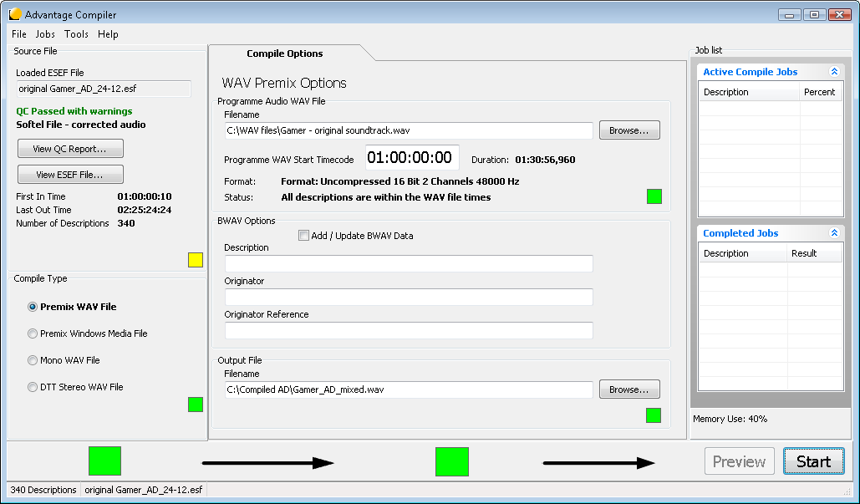Select Premix Windows Media File option
The image size is (860, 504).
(x=33, y=333)
